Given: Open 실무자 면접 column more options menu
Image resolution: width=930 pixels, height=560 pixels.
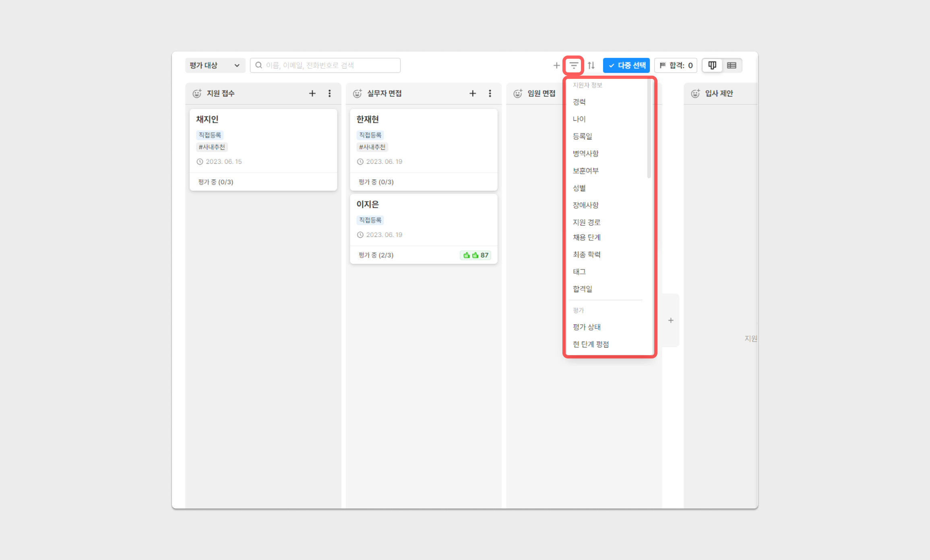Looking at the screenshot, I should tap(490, 93).
